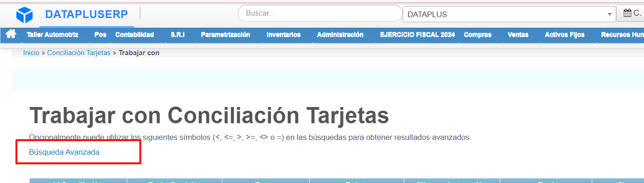The height and width of the screenshot is (183, 644).
Task: Go to Inicio breadcrumb link
Action: tap(31, 53)
